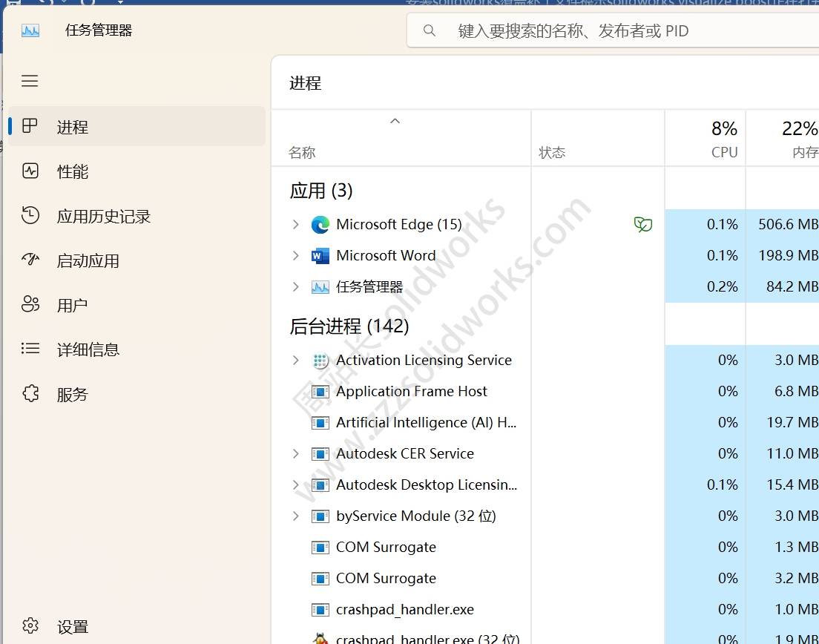Switch to the 进程 processes tab
Screen dimensions: 819x644
(x=73, y=127)
